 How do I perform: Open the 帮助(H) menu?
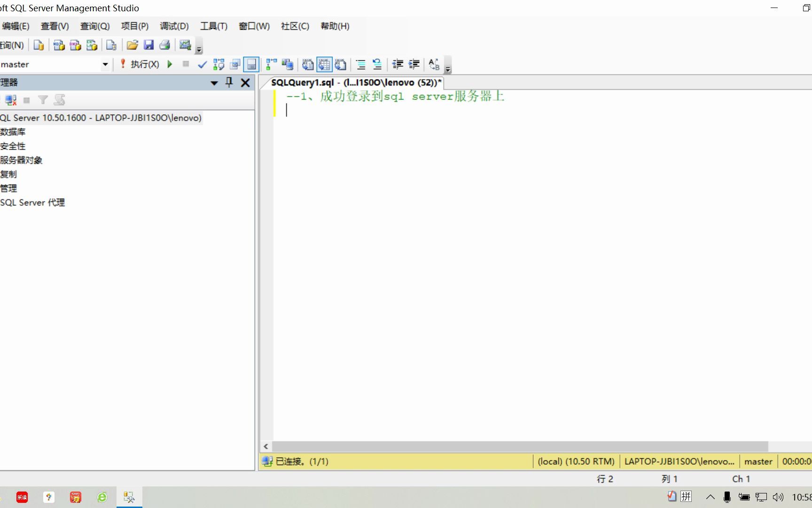point(335,26)
